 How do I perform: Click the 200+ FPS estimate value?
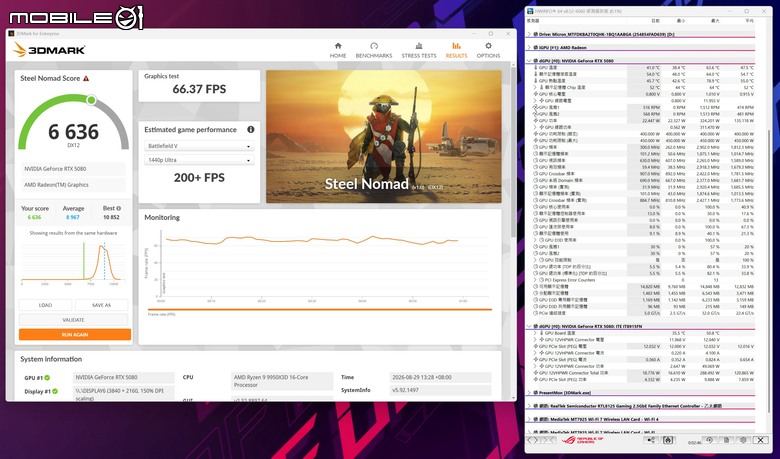[199, 178]
